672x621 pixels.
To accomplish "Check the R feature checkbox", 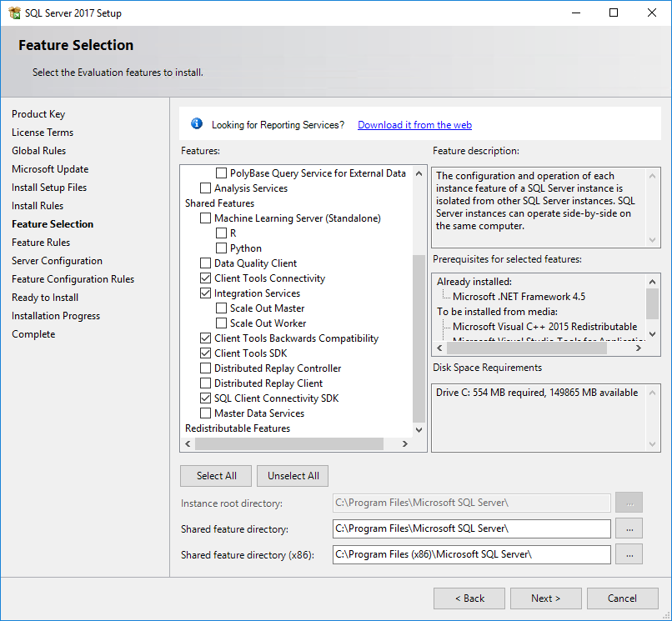I will tap(221, 233).
